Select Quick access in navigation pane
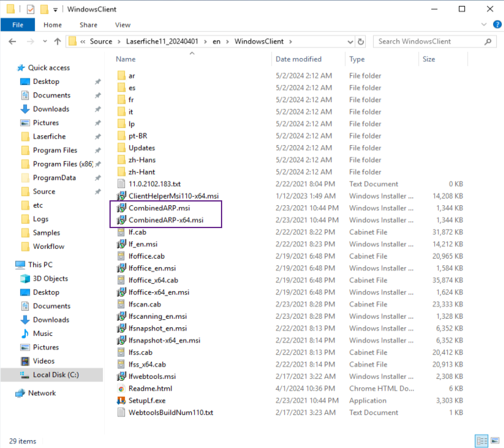Screen dimensions: 504x448 pyautogui.click(x=49, y=67)
